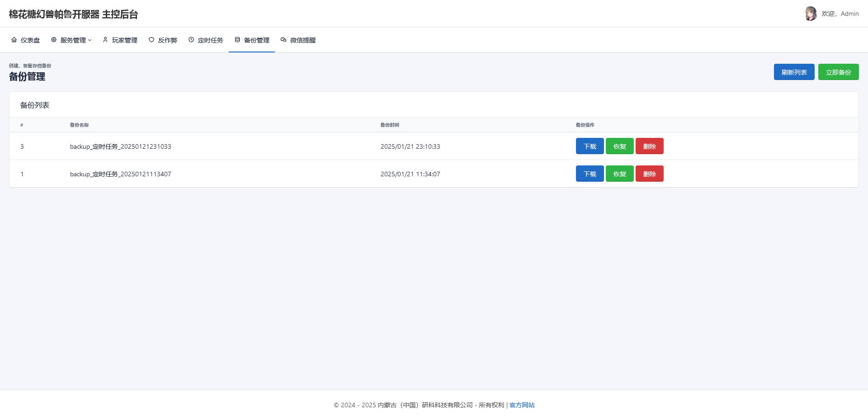This screenshot has height=419, width=868.
Task: Restore backup_定时任务_20250121113407
Action: click(x=619, y=174)
